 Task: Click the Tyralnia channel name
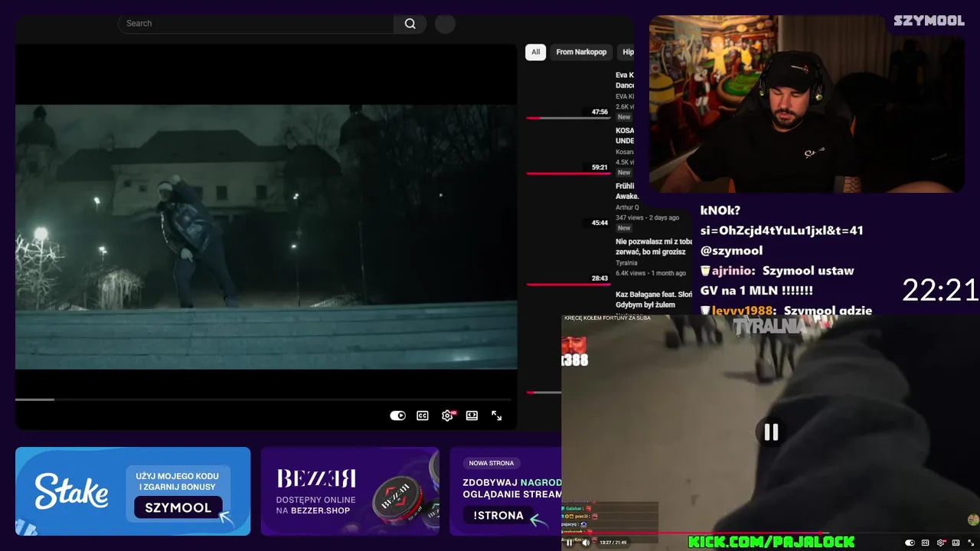(x=626, y=263)
